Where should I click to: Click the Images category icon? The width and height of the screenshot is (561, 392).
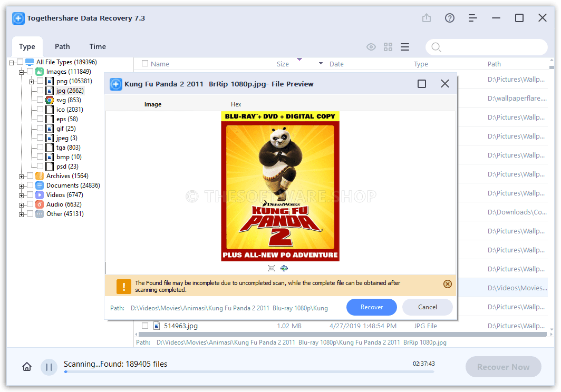40,72
